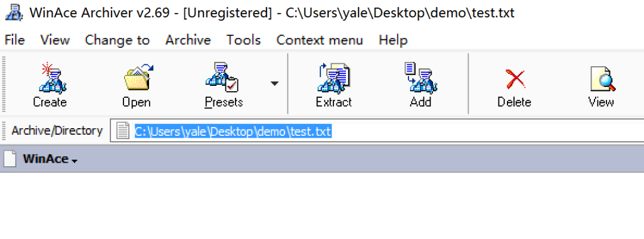Click the WinAce app icon in title bar

(x=14, y=13)
